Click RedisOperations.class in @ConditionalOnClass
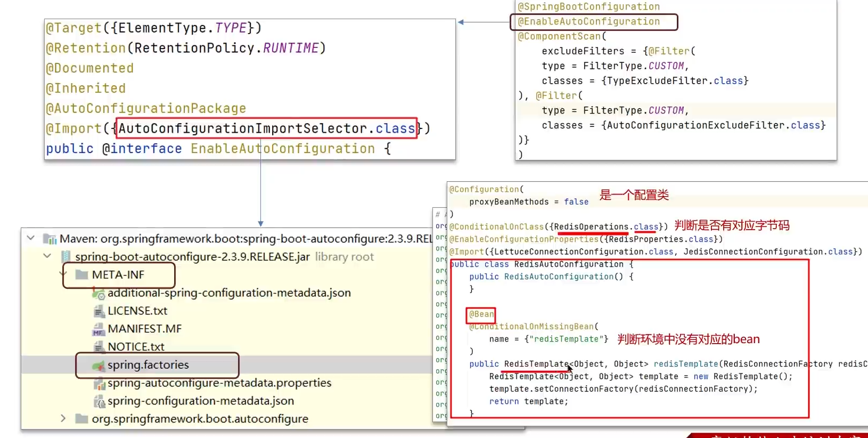The image size is (868, 438). point(606,227)
